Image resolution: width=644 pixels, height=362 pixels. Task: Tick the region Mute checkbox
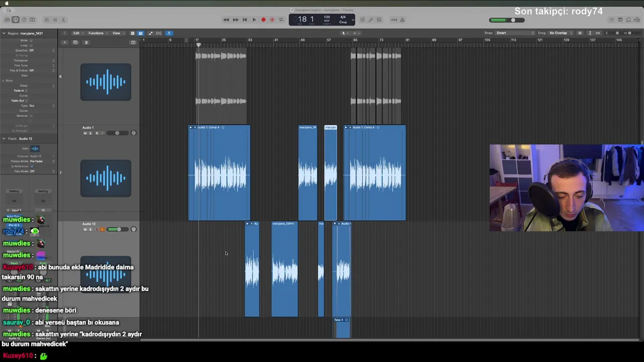click(x=31, y=40)
